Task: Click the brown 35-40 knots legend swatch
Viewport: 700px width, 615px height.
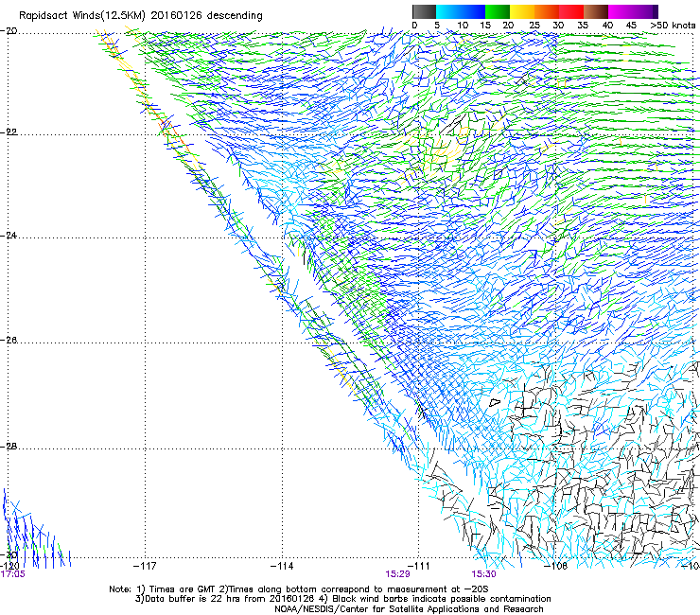Action: pos(596,11)
